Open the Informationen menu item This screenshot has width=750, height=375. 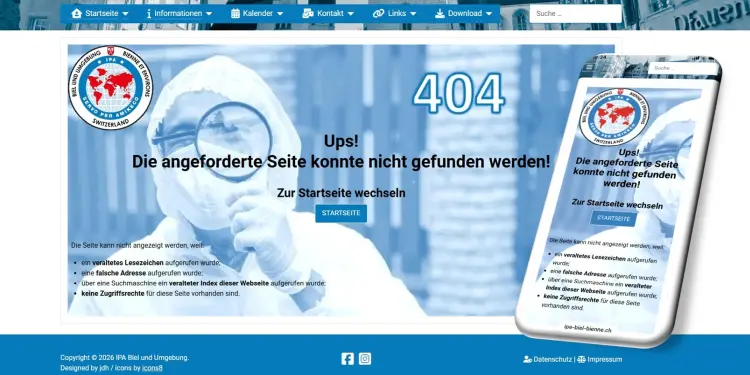point(179,13)
